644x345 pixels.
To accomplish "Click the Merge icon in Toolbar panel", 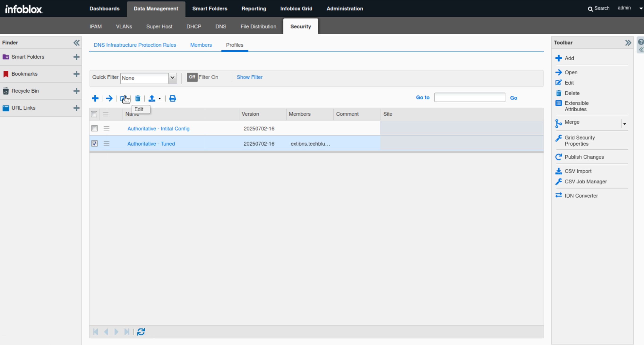I will [559, 123].
